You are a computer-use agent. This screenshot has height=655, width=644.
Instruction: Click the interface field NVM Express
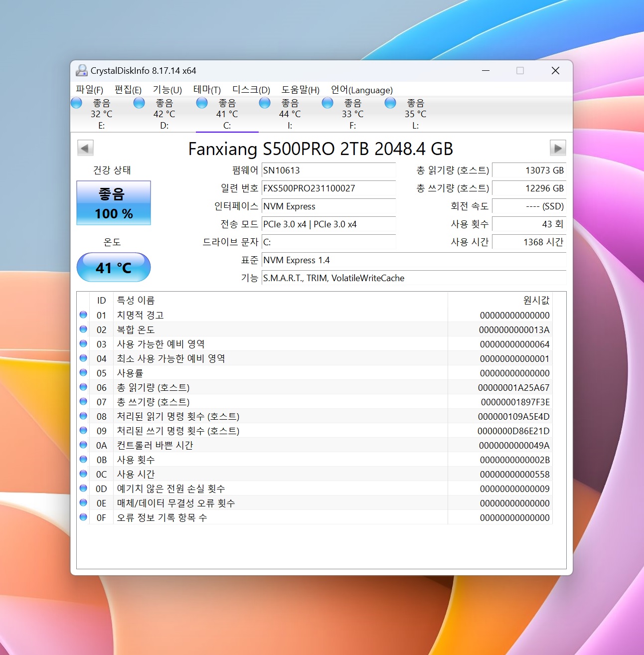pos(328,206)
